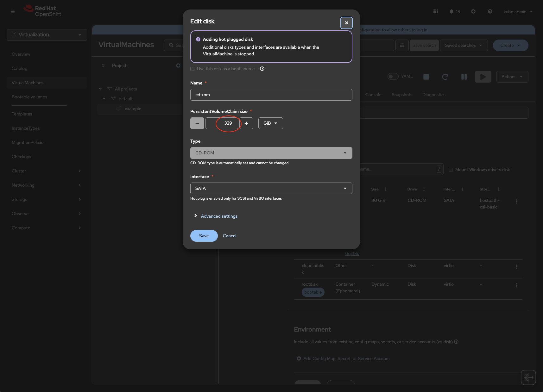The image size is (543, 392).
Task: Click the disk Name input field
Action: point(271,95)
